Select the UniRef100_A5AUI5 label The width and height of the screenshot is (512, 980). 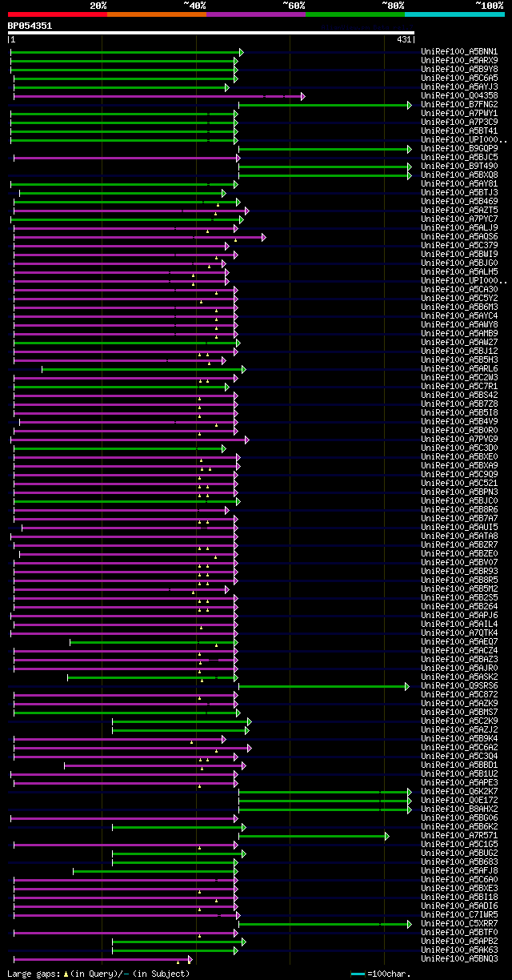click(x=459, y=528)
